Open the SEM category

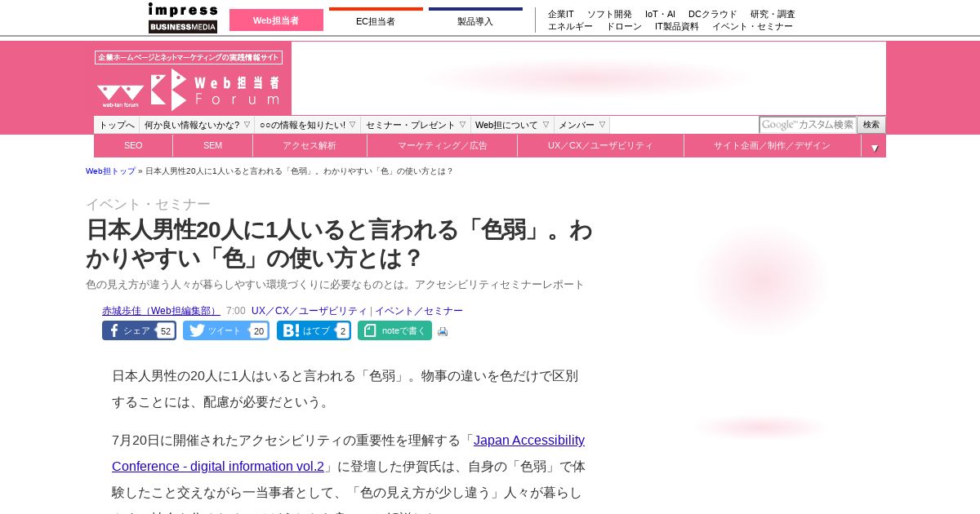pyautogui.click(x=212, y=146)
